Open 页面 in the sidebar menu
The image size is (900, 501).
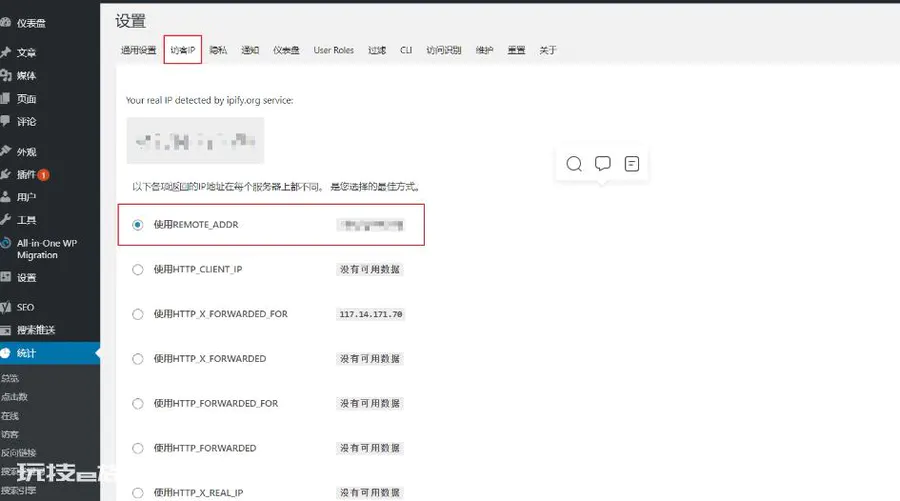pyautogui.click(x=26, y=98)
